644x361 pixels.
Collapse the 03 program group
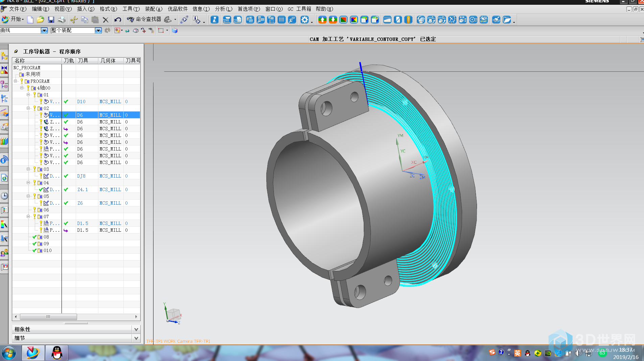28,169
